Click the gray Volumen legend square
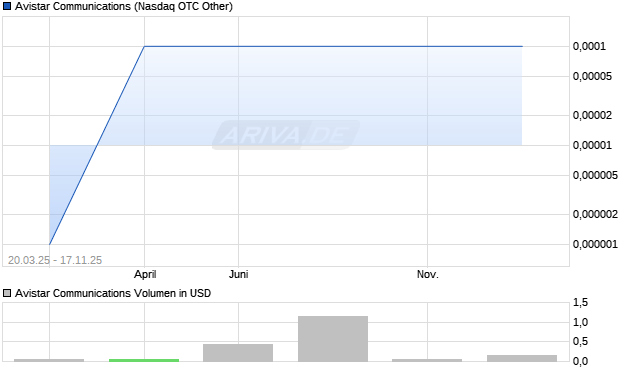The width and height of the screenshot is (620, 371). pyautogui.click(x=7, y=293)
